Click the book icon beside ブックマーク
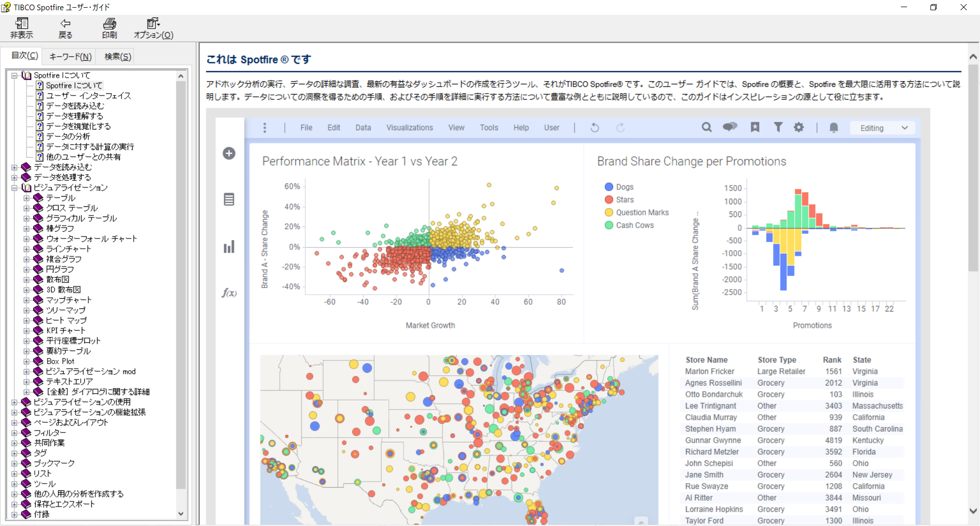 click(x=26, y=463)
